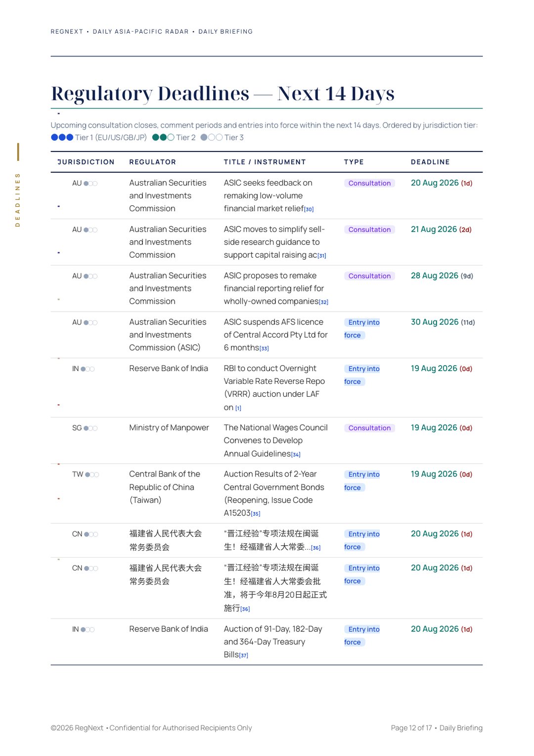
Task: Click deadline 28 Aug 2026 (9d)
Action: tap(442, 276)
